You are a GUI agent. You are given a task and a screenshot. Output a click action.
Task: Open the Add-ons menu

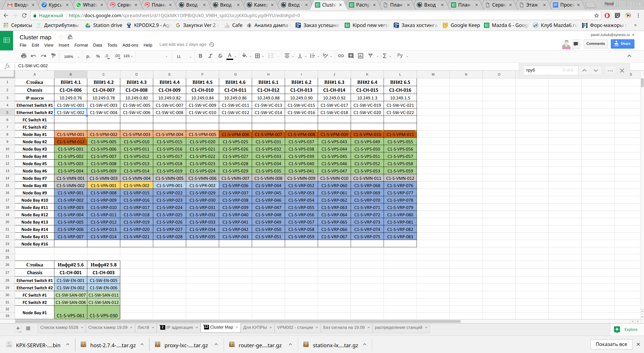click(x=130, y=45)
